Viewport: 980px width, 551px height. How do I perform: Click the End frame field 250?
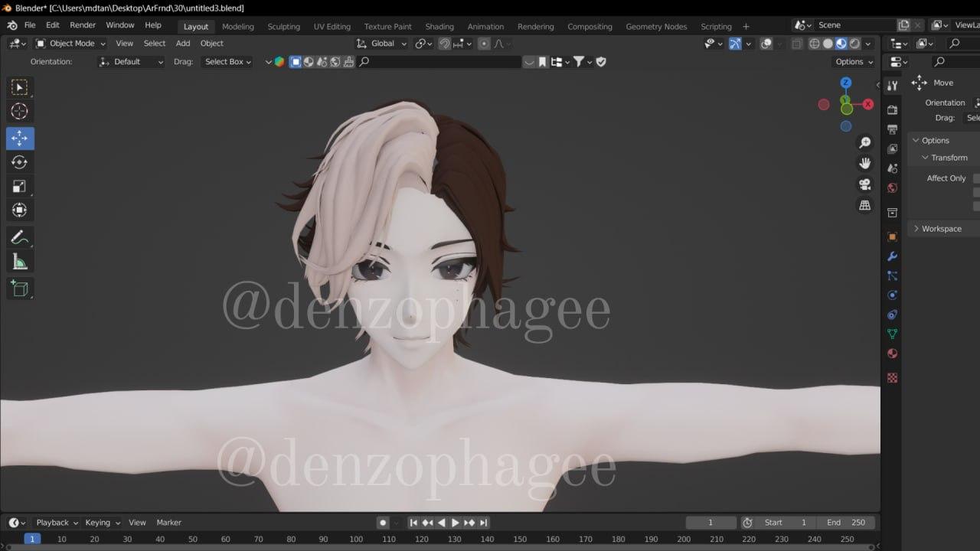pos(846,523)
